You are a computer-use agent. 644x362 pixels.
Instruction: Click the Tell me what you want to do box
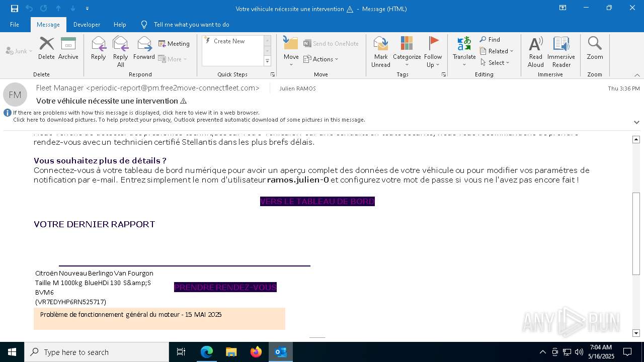(191, 25)
